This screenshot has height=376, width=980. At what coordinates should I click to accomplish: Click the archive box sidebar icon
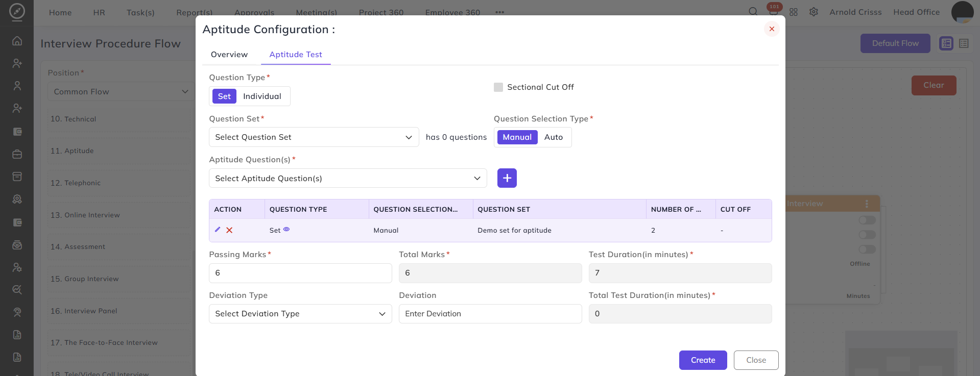(x=17, y=177)
